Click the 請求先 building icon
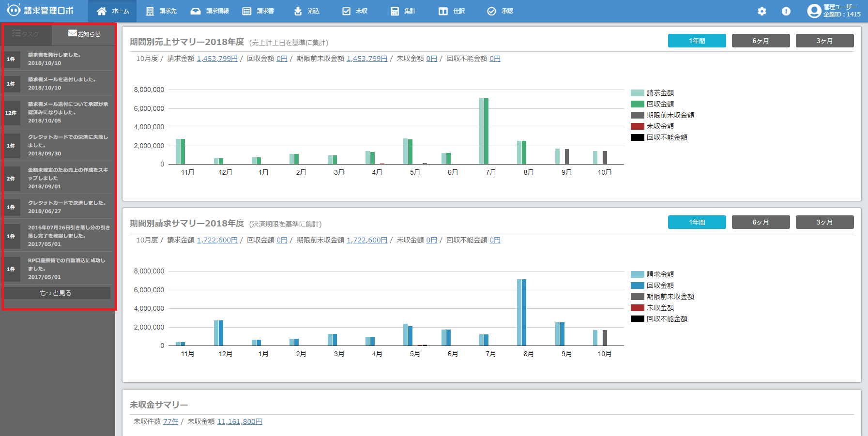 [x=150, y=11]
